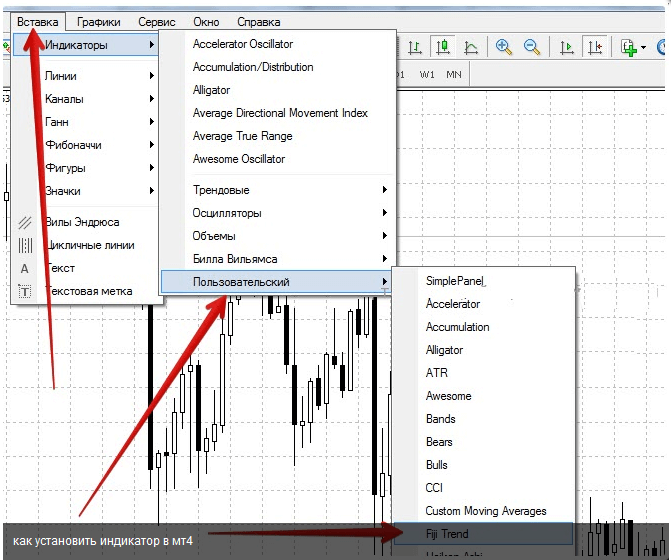
Task: Switch to the MN timeframe
Action: click(x=454, y=75)
